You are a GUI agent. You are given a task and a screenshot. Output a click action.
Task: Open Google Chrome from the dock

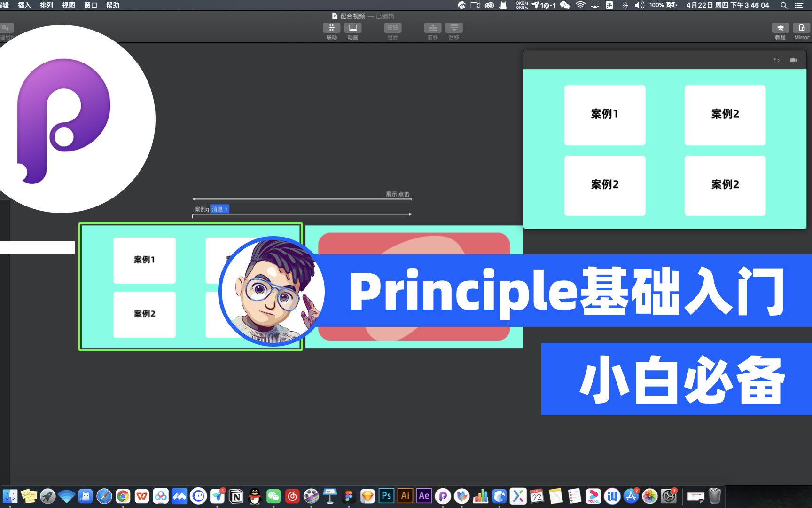pyautogui.click(x=123, y=496)
